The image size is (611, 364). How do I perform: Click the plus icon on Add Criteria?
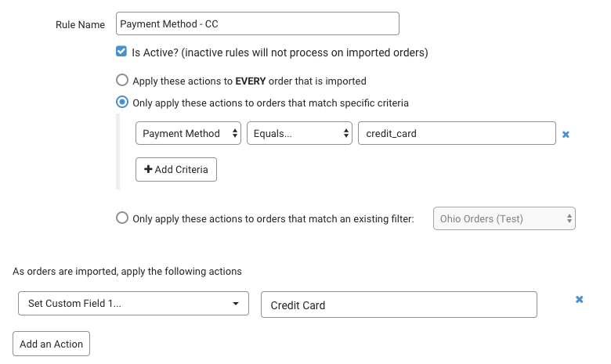click(x=148, y=170)
